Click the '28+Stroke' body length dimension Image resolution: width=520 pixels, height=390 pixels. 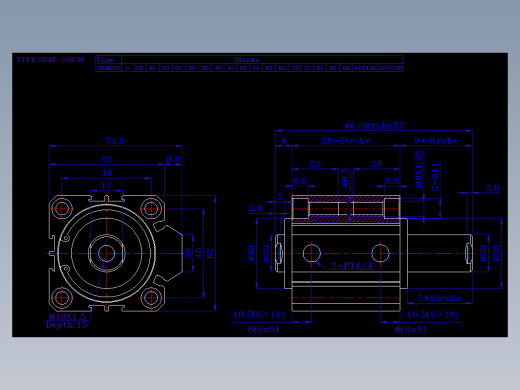346,141
